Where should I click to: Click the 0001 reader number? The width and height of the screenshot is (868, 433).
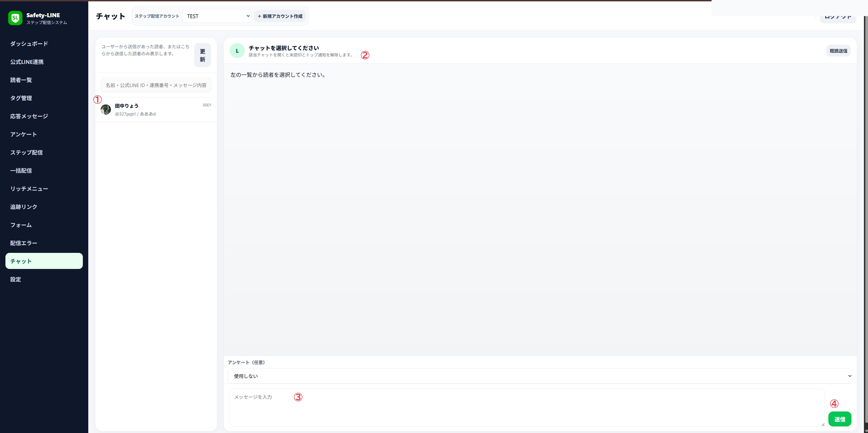point(207,105)
